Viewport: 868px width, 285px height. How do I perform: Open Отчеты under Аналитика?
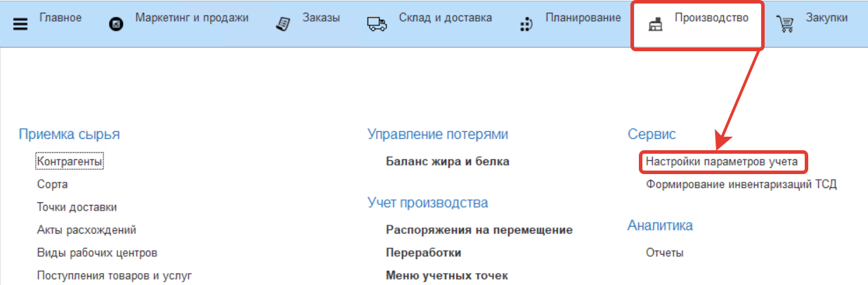[x=664, y=253]
